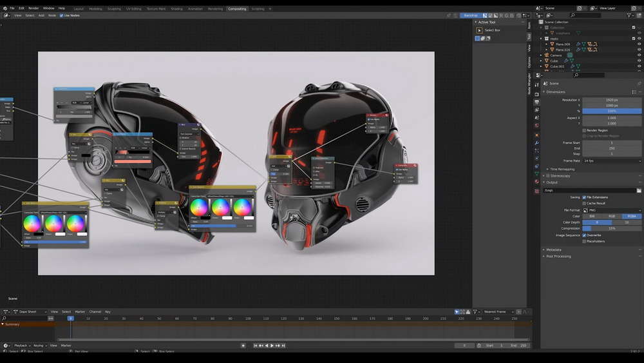Toggle the auto keying record button
This screenshot has height=363, width=644.
[243, 346]
